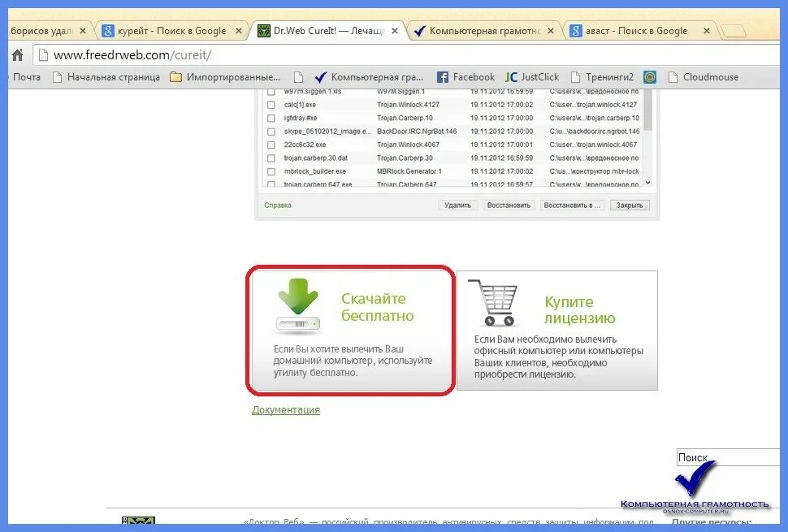Screen dimensions: 788x532
Task: Open the Facebook bookmark icon
Action: tap(442, 77)
